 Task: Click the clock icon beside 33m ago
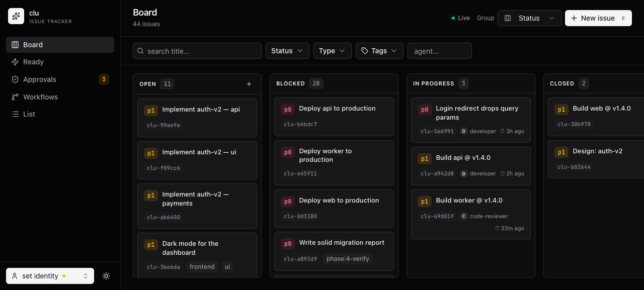coord(497,228)
